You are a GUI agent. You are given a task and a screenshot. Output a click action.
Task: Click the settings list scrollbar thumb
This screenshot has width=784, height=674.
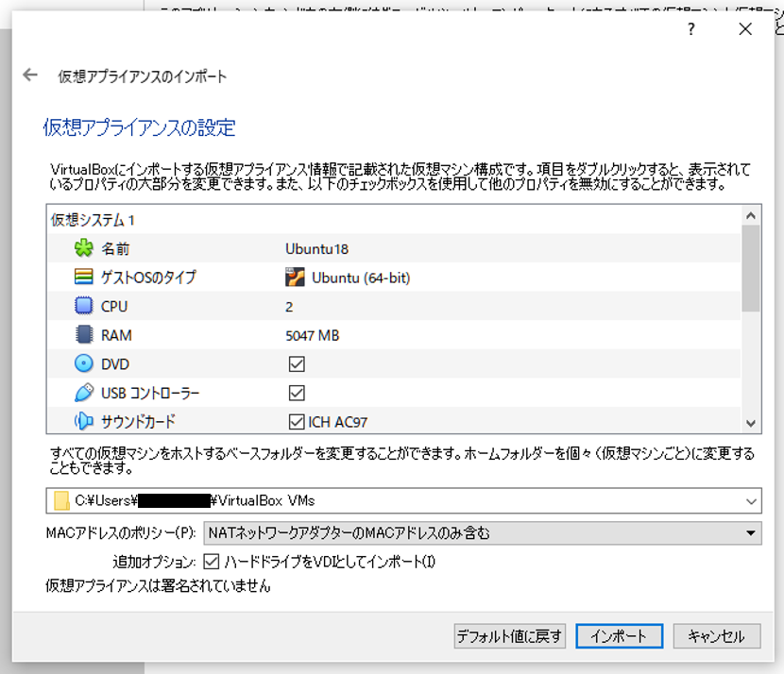coord(751,268)
